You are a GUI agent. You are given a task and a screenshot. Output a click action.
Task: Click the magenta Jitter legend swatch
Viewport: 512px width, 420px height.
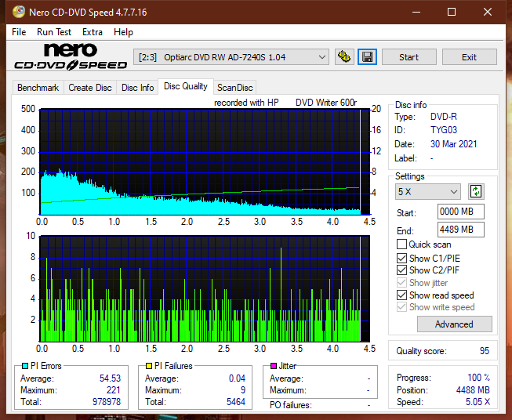274,366
